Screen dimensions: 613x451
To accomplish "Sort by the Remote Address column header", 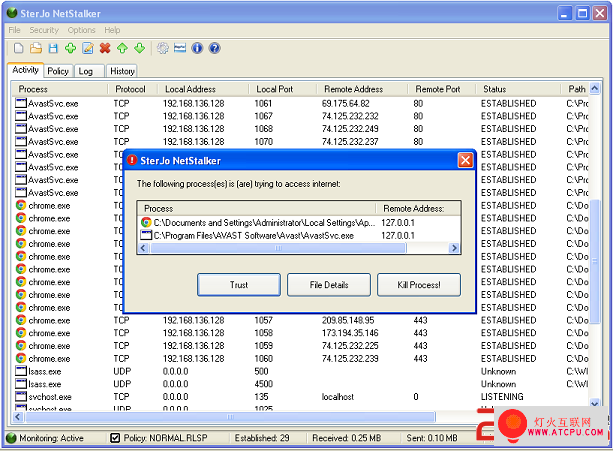I will pyautogui.click(x=362, y=89).
